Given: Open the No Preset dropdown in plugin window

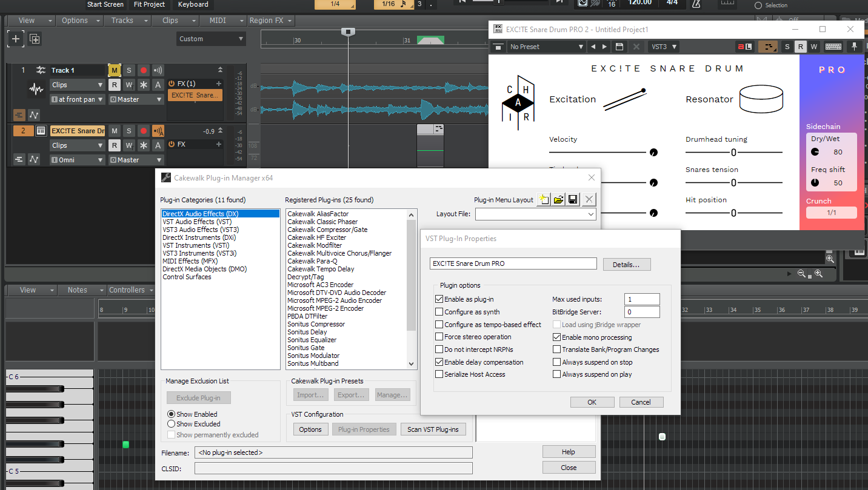Looking at the screenshot, I should tap(546, 47).
